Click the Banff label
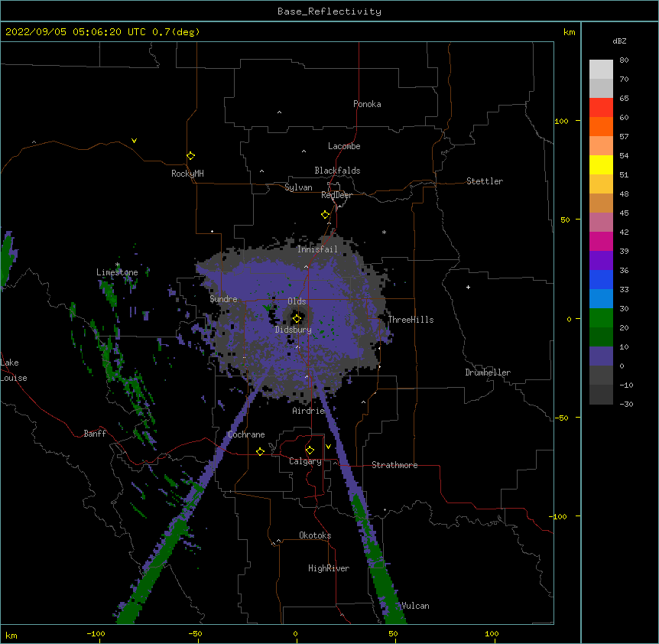 95,434
